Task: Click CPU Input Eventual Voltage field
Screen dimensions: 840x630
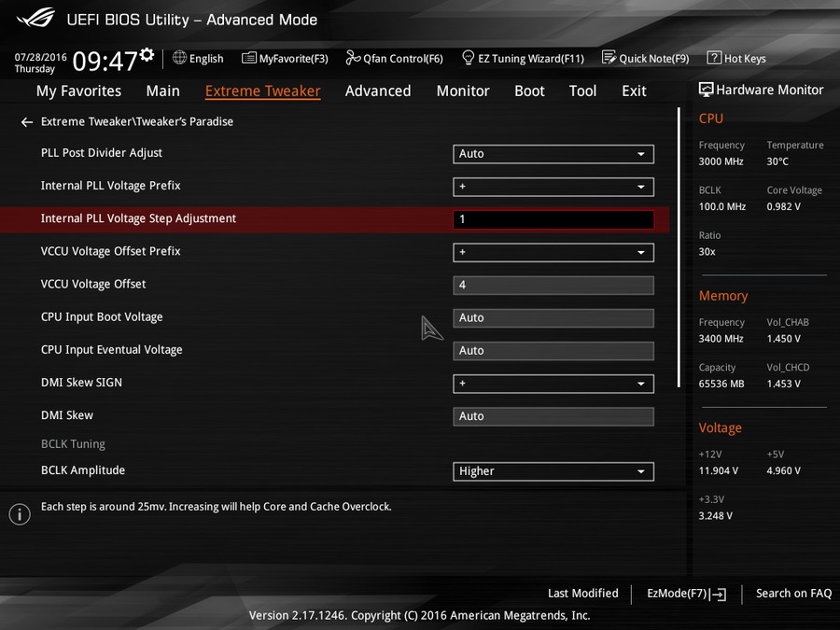Action: pyautogui.click(x=553, y=350)
